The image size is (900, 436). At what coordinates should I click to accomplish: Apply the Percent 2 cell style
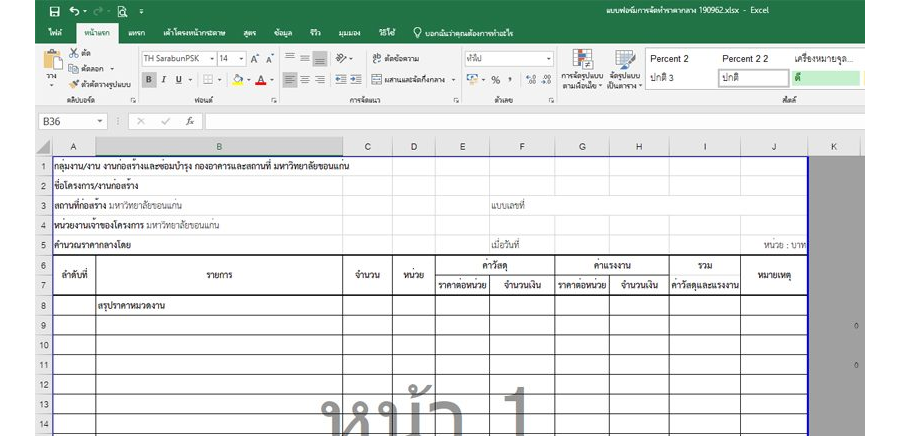(x=669, y=59)
